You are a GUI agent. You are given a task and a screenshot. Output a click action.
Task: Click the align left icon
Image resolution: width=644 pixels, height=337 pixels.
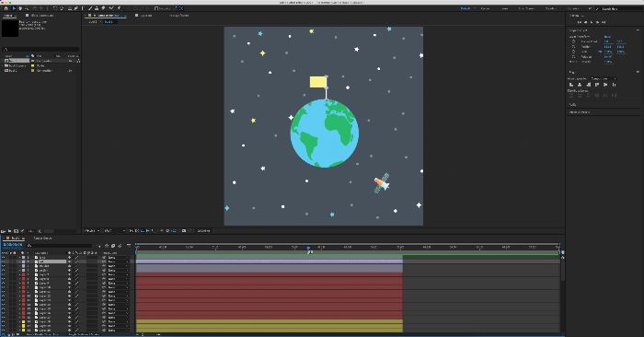click(x=571, y=85)
